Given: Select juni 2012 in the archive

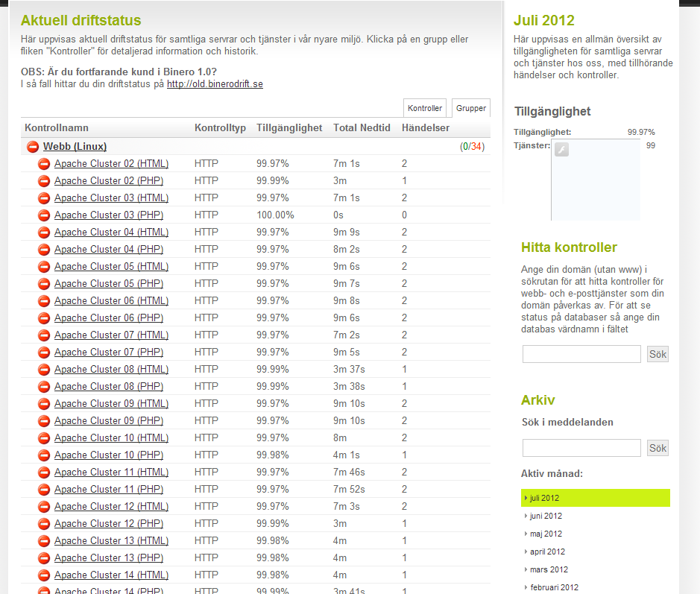Looking at the screenshot, I should [546, 516].
